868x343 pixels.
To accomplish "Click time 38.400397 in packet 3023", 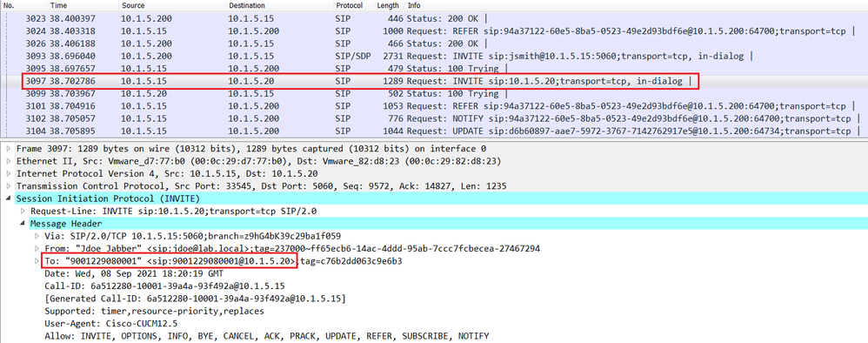I will pos(72,18).
